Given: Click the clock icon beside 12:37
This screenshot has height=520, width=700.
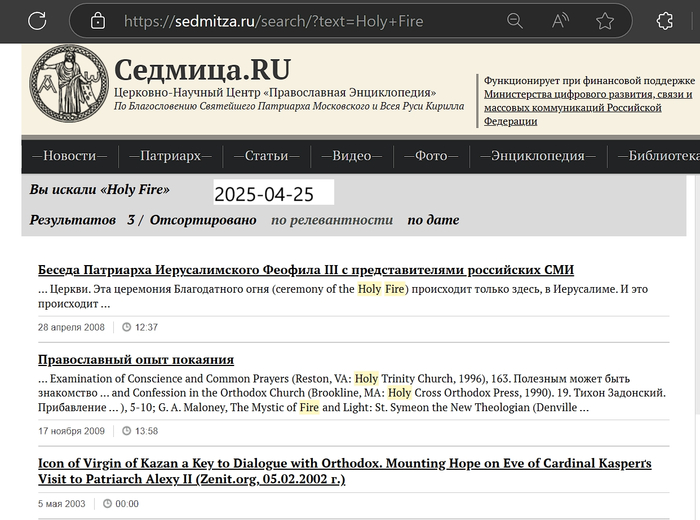Looking at the screenshot, I should click(x=127, y=327).
